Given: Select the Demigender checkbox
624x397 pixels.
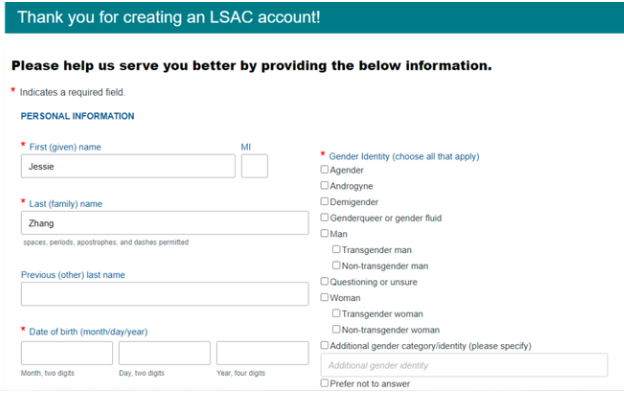Looking at the screenshot, I should 325,201.
